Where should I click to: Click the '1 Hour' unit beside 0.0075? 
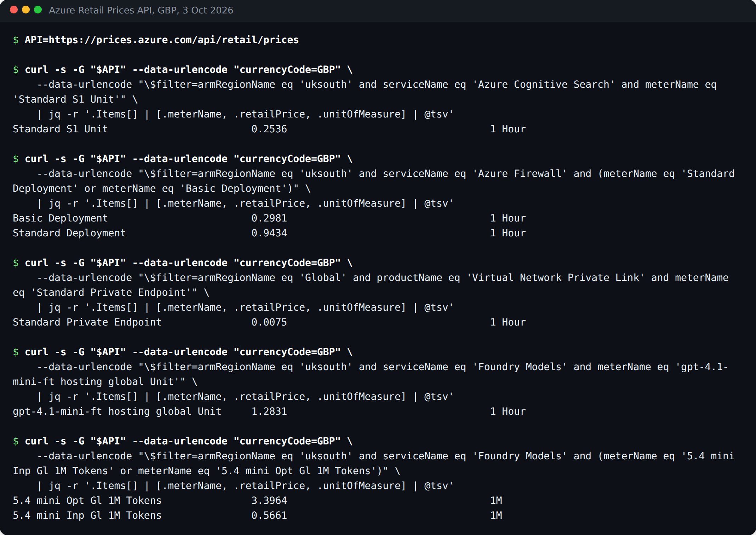[508, 322]
